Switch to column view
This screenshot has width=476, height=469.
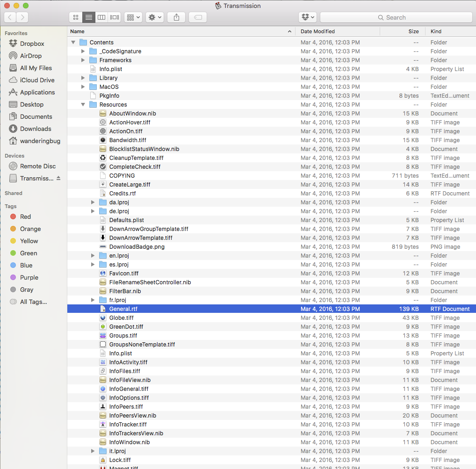pyautogui.click(x=101, y=17)
